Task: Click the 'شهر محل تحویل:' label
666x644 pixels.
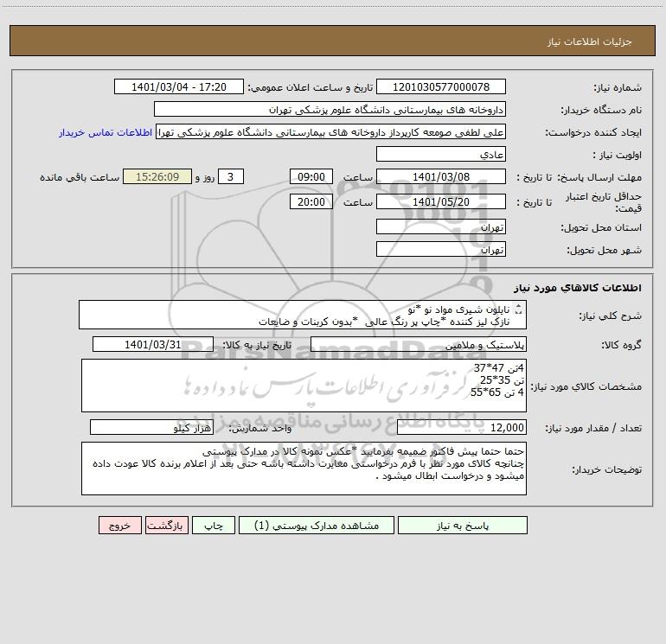Action: [x=604, y=250]
